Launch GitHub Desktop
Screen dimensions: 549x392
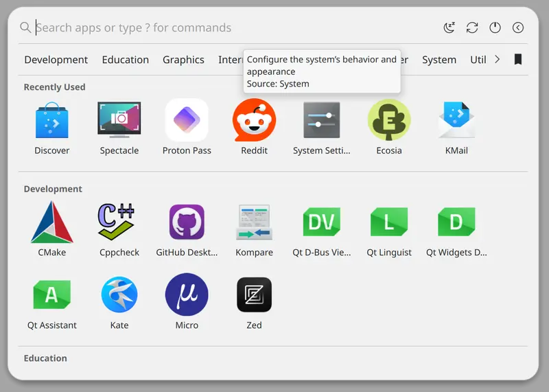(187, 229)
